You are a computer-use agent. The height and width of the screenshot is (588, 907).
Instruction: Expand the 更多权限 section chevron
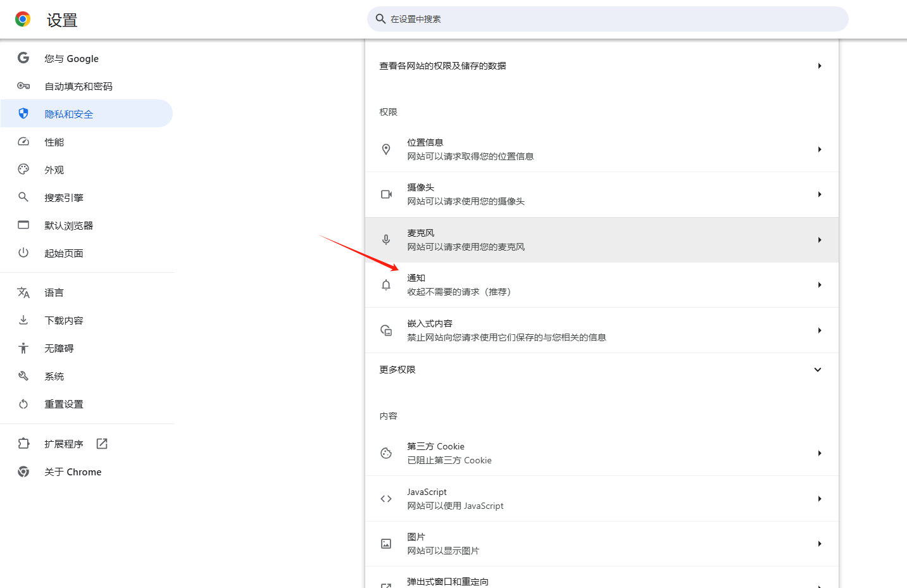(818, 370)
